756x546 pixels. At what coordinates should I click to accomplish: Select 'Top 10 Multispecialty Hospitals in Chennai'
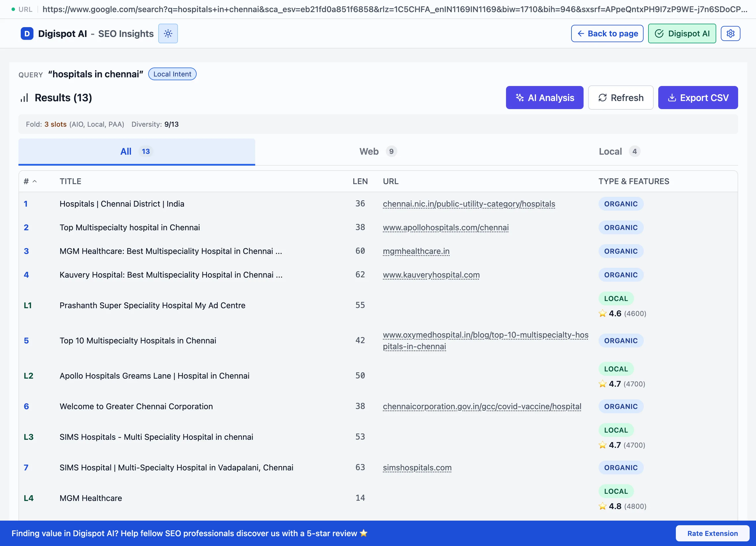[138, 341]
